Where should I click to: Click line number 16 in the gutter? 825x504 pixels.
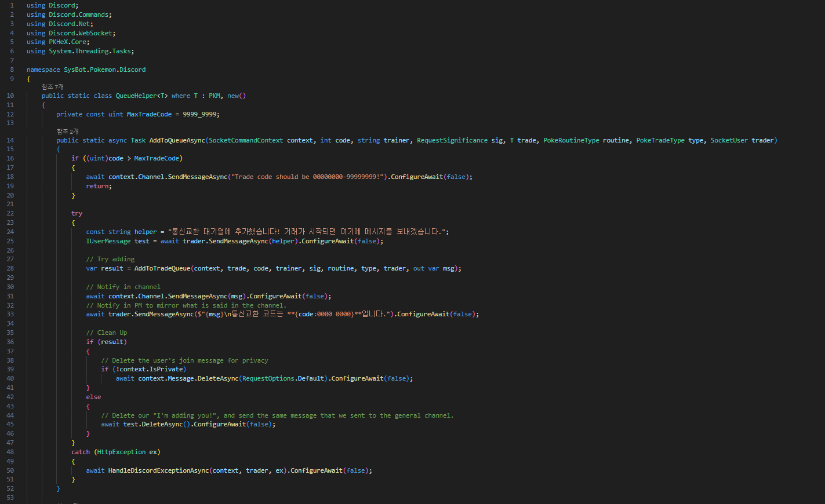(10, 158)
